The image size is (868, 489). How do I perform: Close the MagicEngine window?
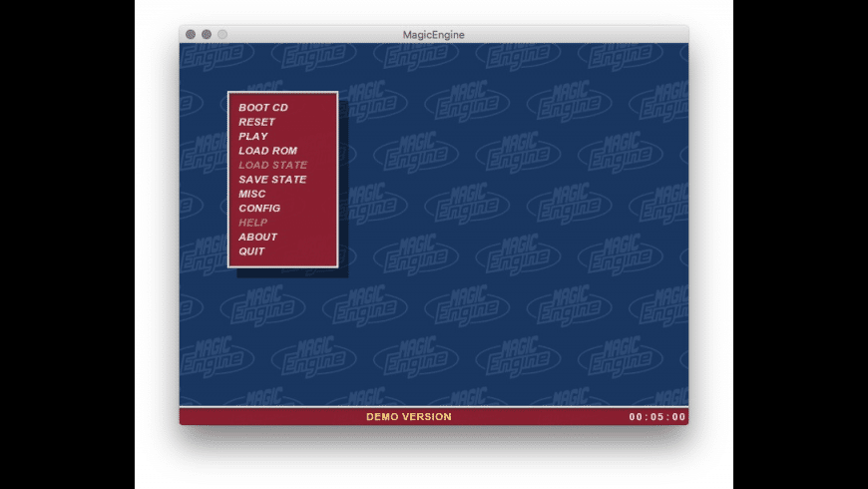point(191,34)
